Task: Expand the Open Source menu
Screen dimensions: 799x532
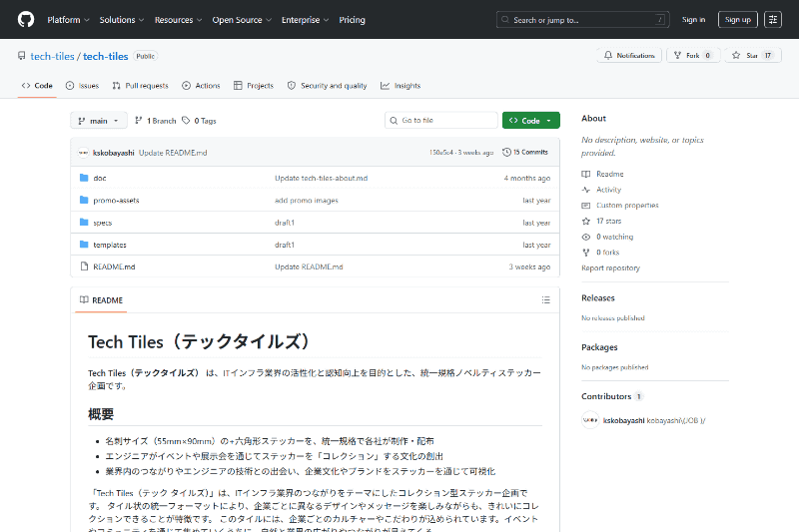Action: pyautogui.click(x=242, y=20)
